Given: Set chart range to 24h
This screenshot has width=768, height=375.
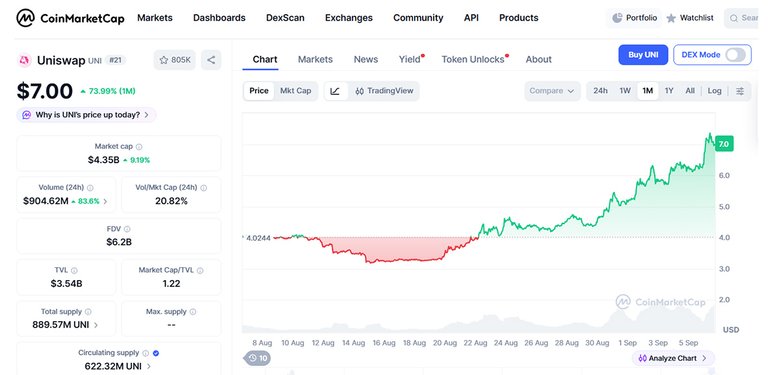Looking at the screenshot, I should click(x=600, y=91).
